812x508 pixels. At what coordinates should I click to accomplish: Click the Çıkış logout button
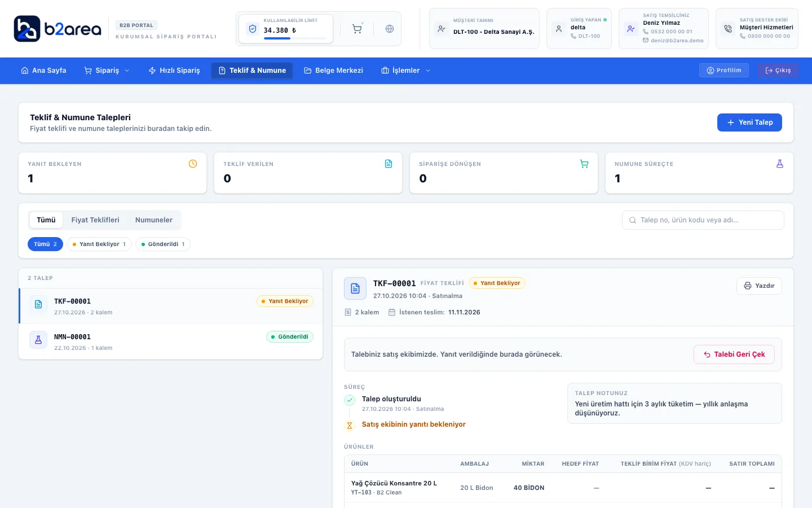(x=778, y=71)
